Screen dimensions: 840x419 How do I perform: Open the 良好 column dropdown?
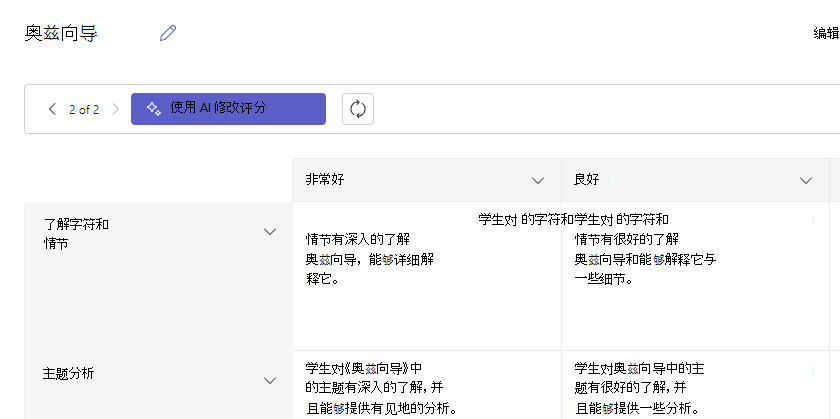point(806,181)
